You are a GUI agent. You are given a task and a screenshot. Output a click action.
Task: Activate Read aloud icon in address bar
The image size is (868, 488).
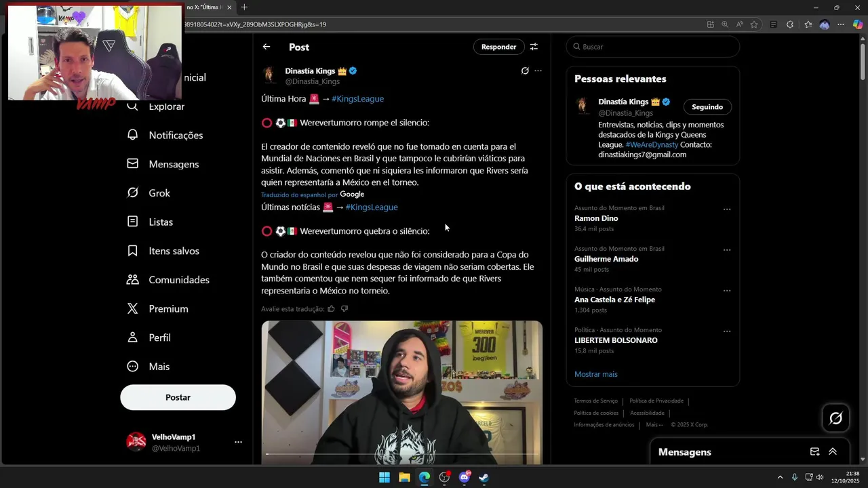tap(739, 24)
